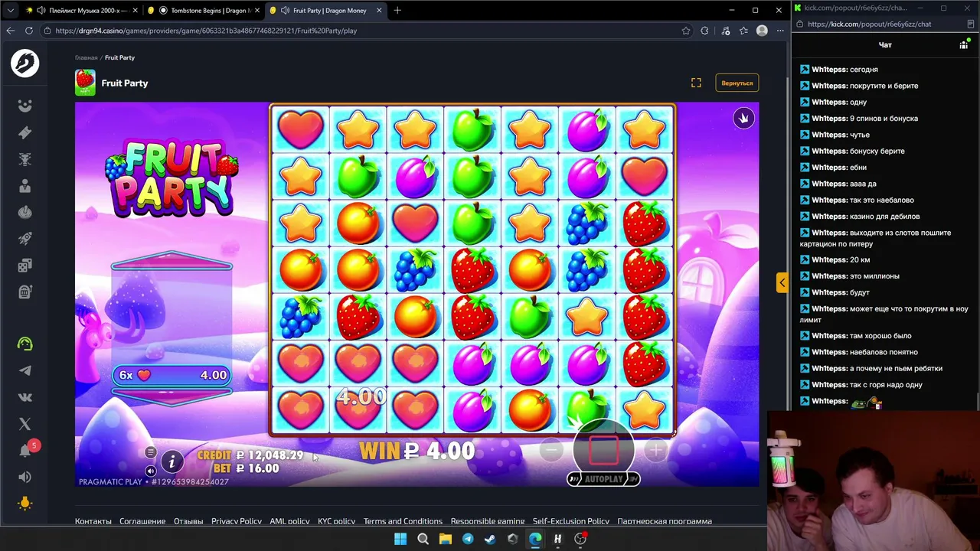Open the Контакты footer link
980x551 pixels.
click(x=93, y=521)
